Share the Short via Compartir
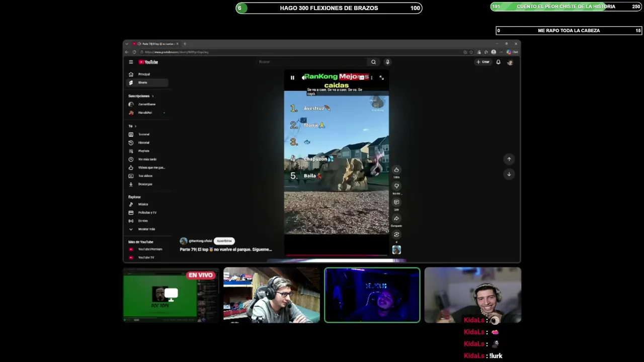644x362 pixels. point(396,218)
